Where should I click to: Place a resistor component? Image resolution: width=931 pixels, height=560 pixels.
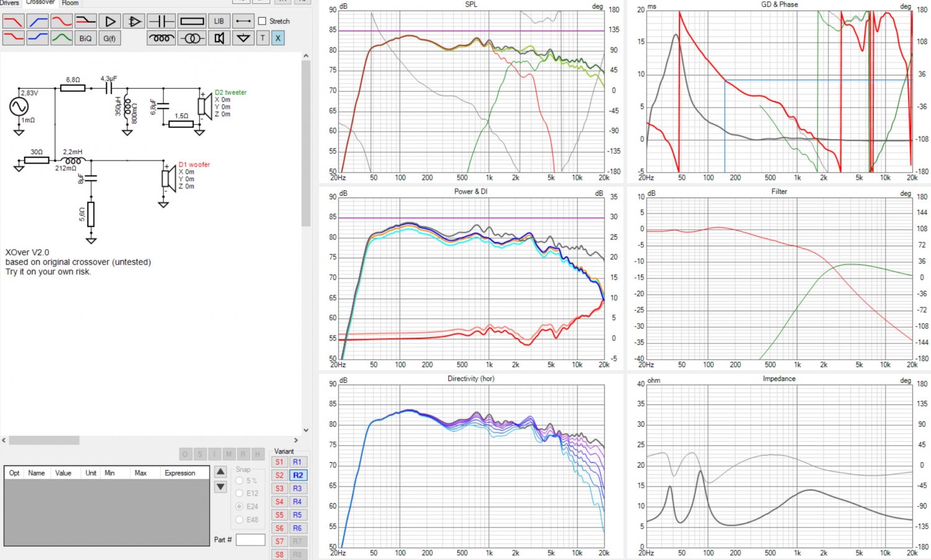[192, 21]
